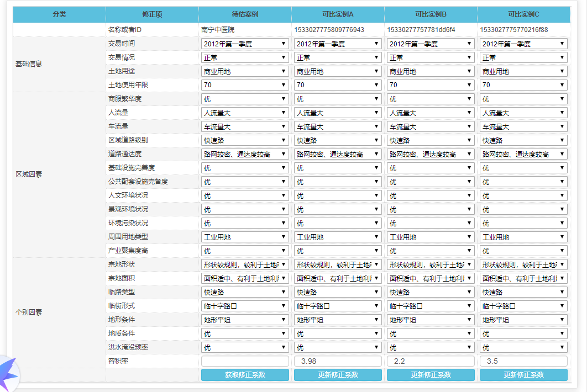Viewport: 587px width, 392px height.
Task: Open 临街形式 dropdown for 待估案例
Action: tap(245, 306)
